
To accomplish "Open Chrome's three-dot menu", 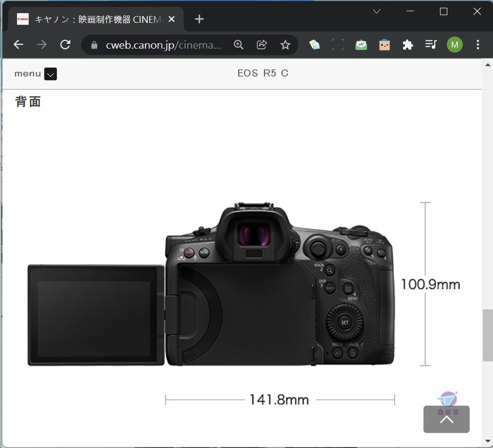I will coord(478,45).
